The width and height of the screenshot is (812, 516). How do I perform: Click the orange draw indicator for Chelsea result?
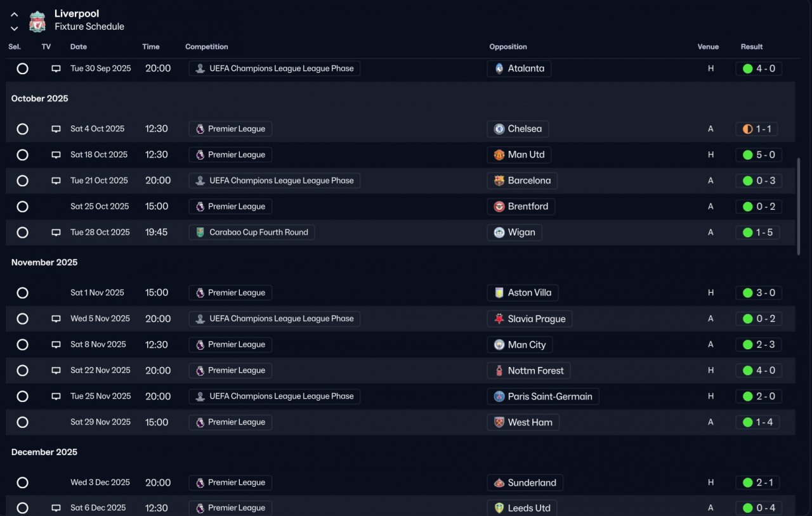pyautogui.click(x=747, y=129)
